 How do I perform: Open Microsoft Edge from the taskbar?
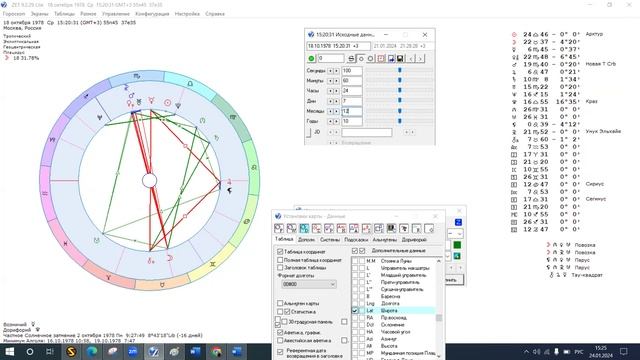[92, 351]
